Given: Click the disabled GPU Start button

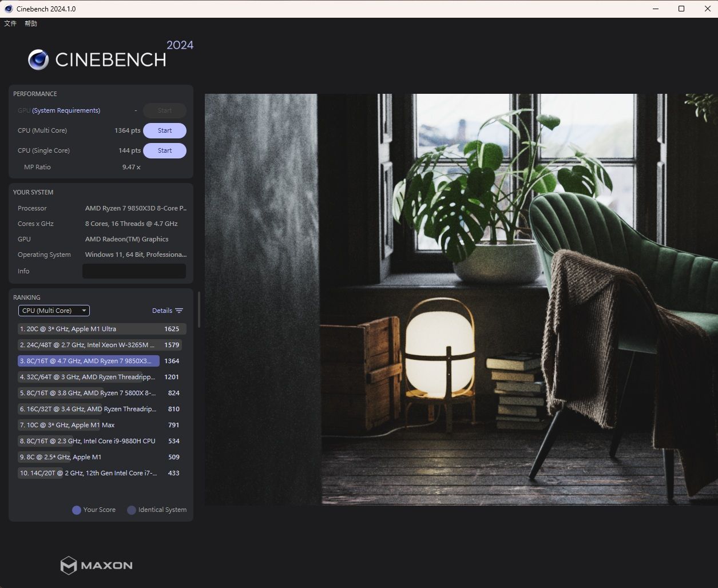Looking at the screenshot, I should [165, 110].
